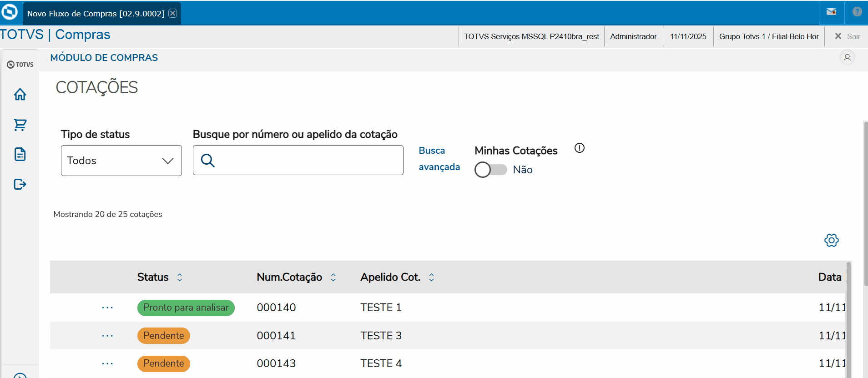Click info icon beside Minhas Cotações
The image size is (868, 378).
[579, 148]
